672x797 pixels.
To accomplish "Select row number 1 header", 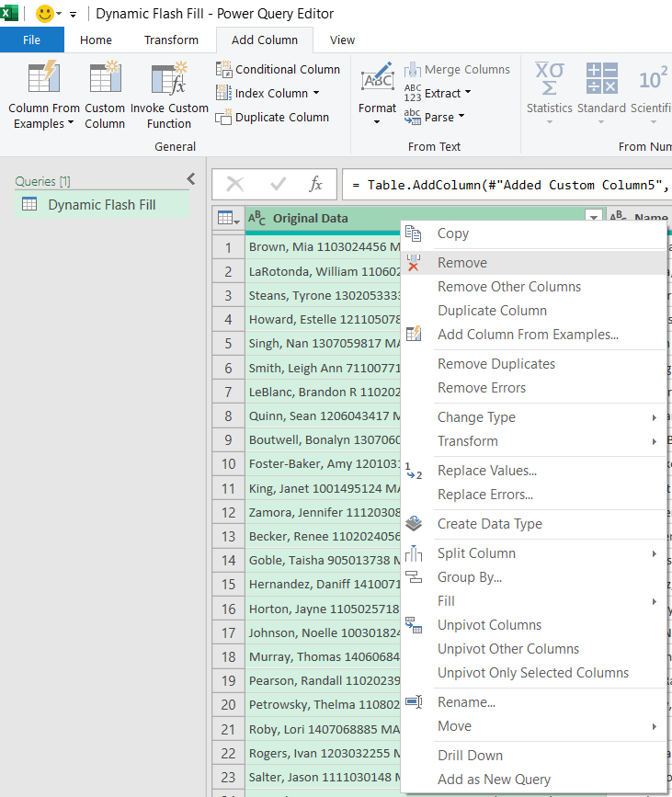I will (228, 247).
